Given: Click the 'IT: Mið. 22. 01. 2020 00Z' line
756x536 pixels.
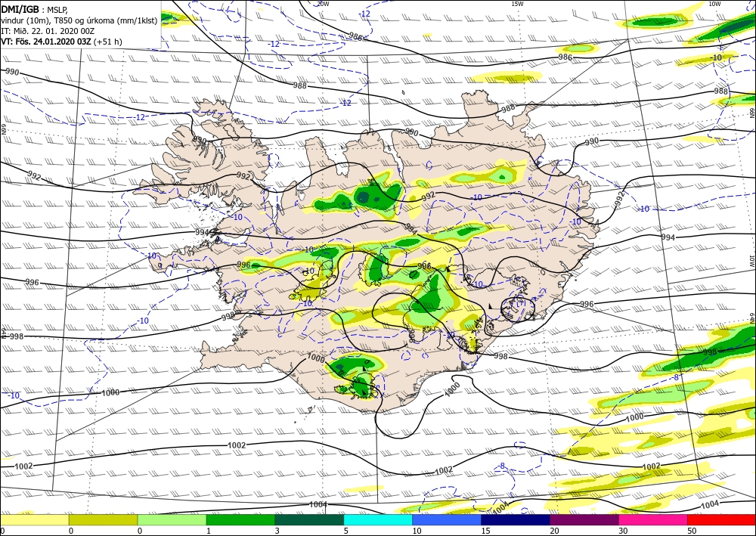Looking at the screenshot, I should [48, 31].
